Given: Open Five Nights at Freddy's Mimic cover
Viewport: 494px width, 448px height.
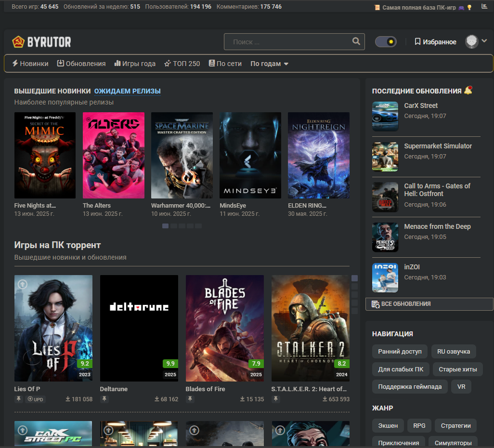Looking at the screenshot, I should coord(45,155).
